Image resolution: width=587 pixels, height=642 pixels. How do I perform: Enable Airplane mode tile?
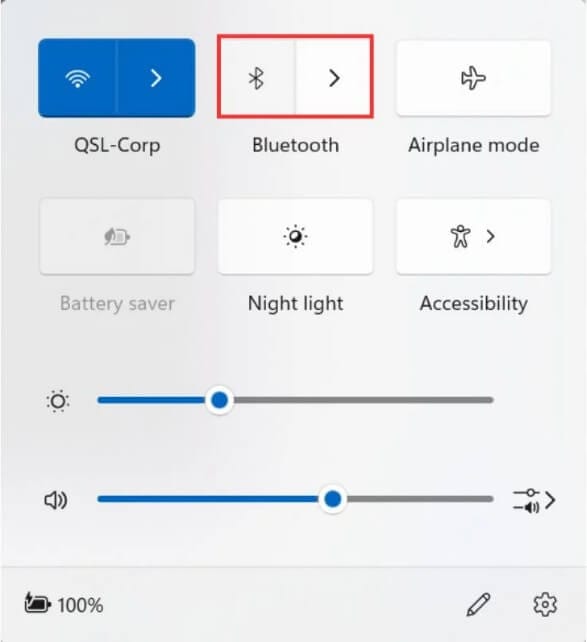[473, 78]
